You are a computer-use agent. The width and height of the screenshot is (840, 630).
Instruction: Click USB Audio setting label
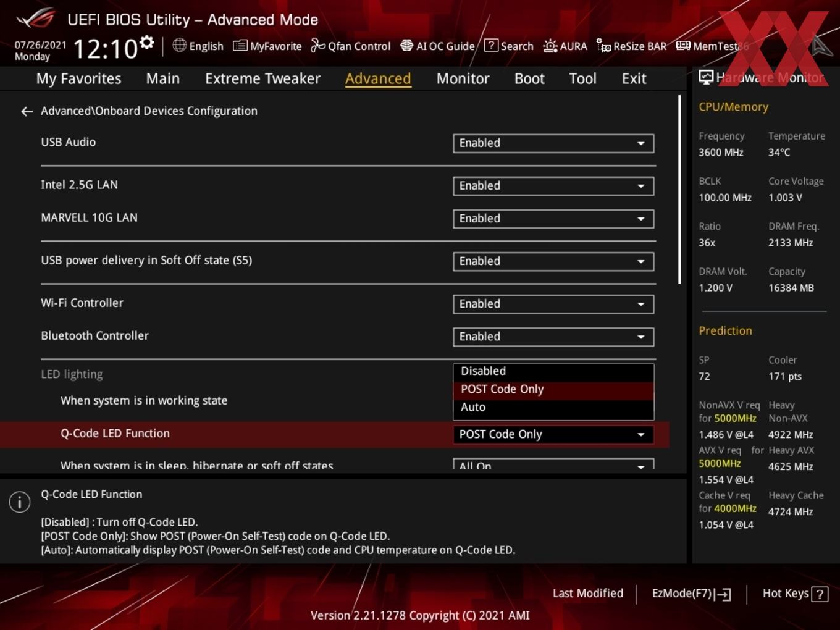tap(68, 142)
